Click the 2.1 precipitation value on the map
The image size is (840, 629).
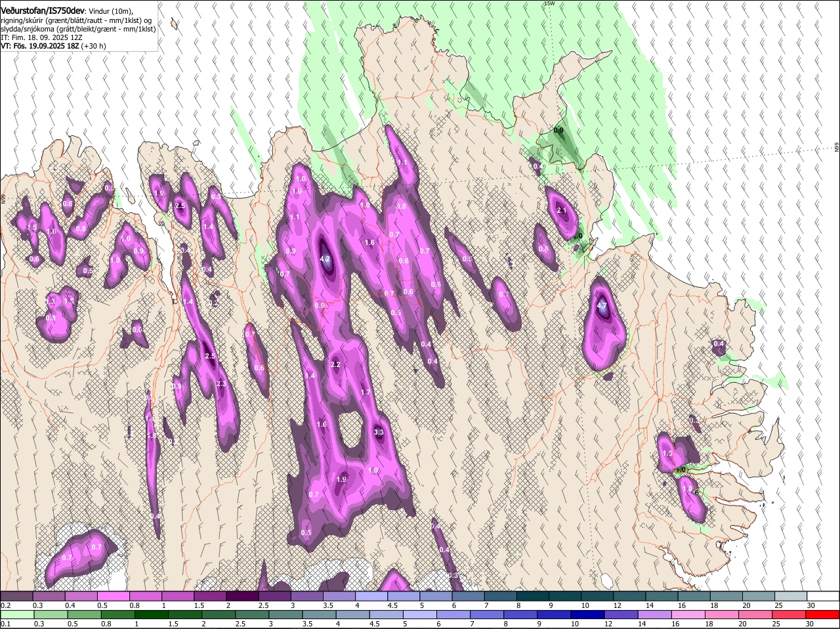(x=561, y=211)
